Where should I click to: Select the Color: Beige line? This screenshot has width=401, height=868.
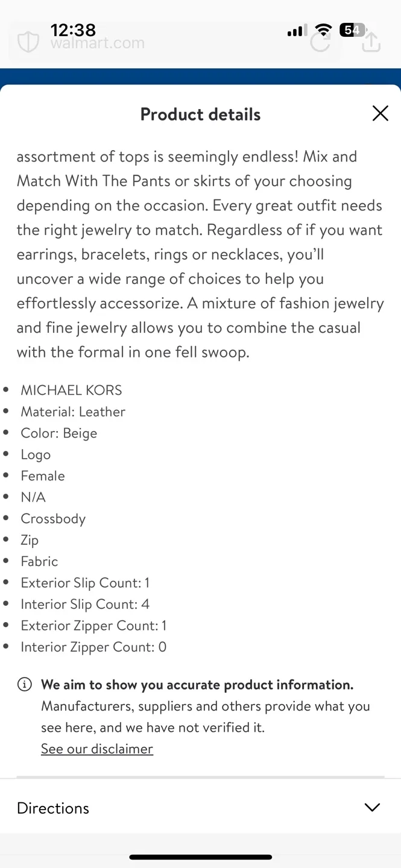point(58,433)
